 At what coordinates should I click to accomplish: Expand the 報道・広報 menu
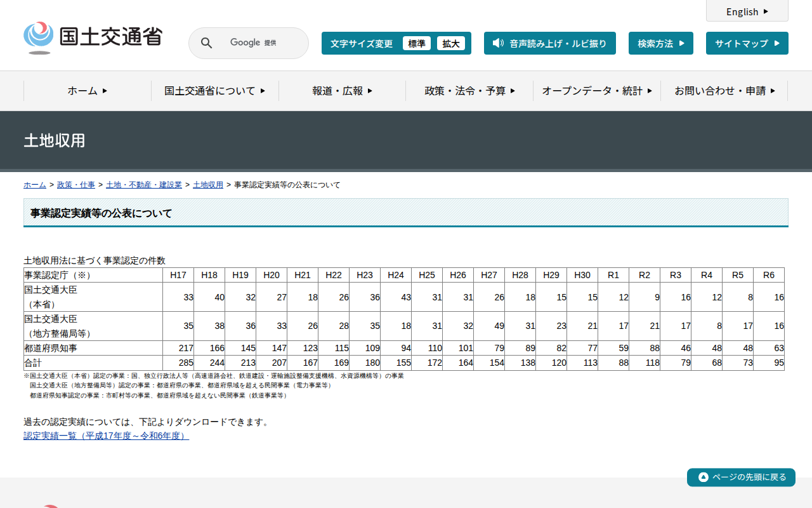click(342, 91)
